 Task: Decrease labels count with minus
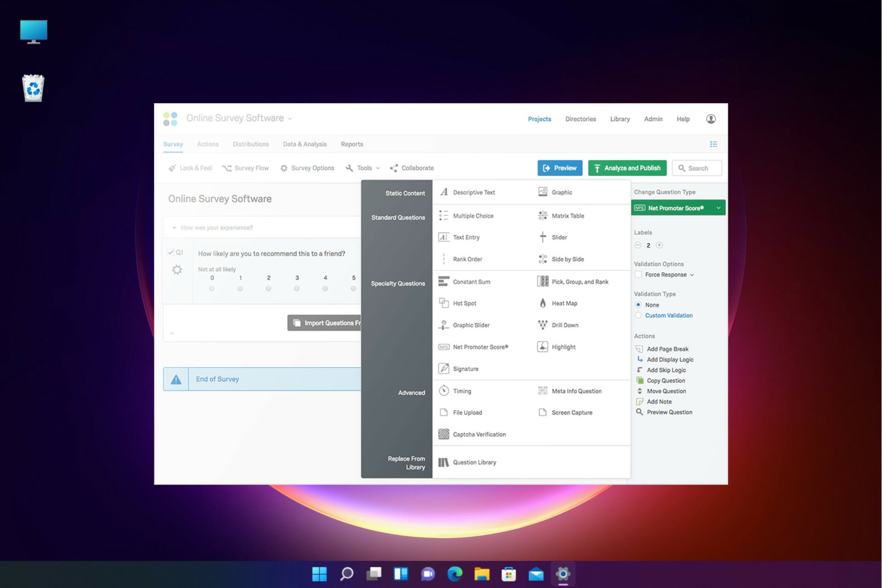pos(638,245)
